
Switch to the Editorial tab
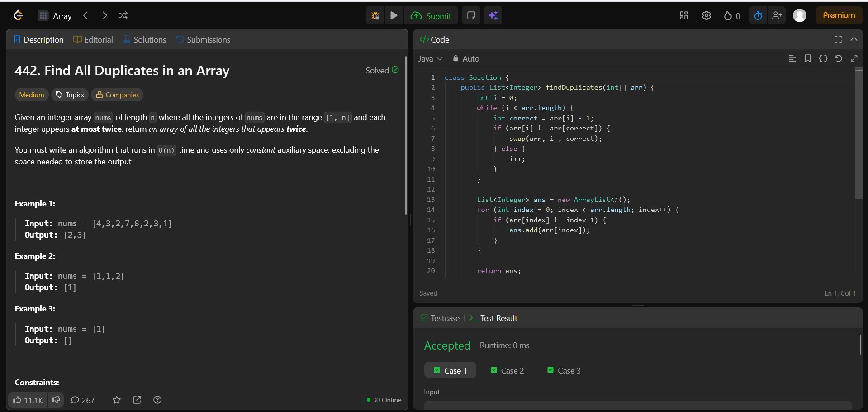tap(93, 40)
